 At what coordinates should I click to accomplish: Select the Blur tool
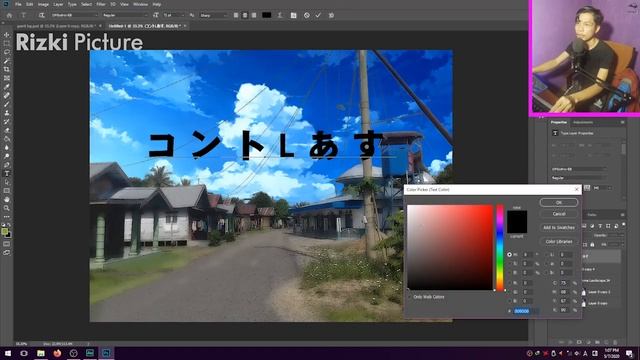click(x=7, y=147)
